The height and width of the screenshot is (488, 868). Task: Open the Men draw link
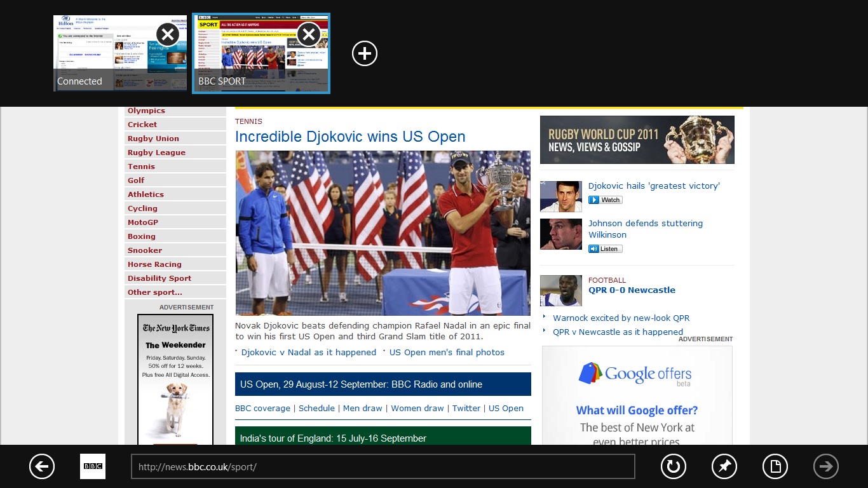[x=363, y=409]
